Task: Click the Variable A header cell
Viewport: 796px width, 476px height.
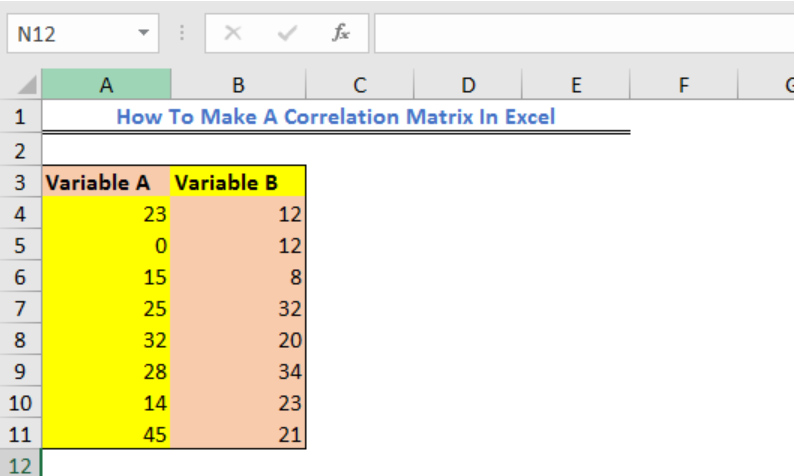Action: click(x=106, y=182)
